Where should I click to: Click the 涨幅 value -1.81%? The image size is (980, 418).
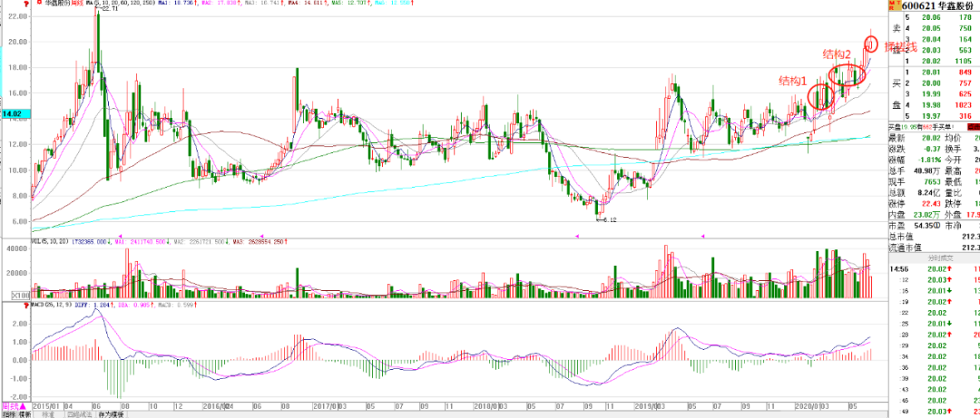point(931,160)
